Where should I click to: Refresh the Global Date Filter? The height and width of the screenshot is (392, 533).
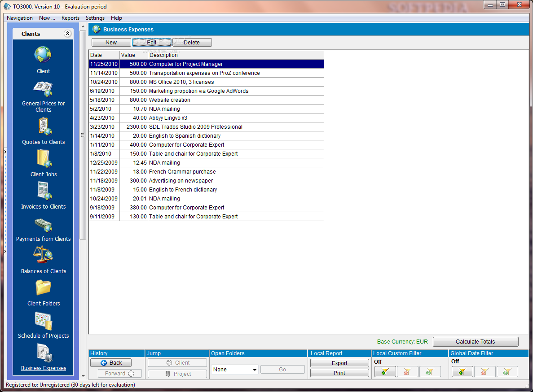click(x=507, y=372)
